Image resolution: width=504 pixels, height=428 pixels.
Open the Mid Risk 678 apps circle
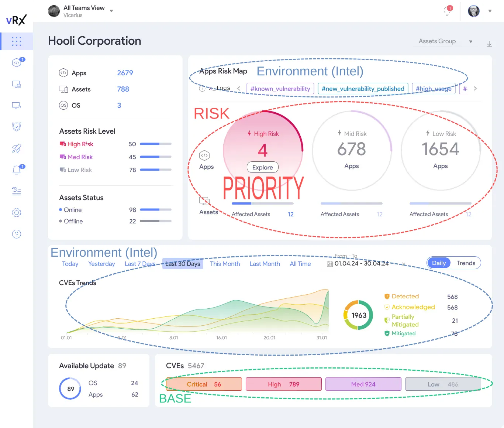[x=352, y=150]
